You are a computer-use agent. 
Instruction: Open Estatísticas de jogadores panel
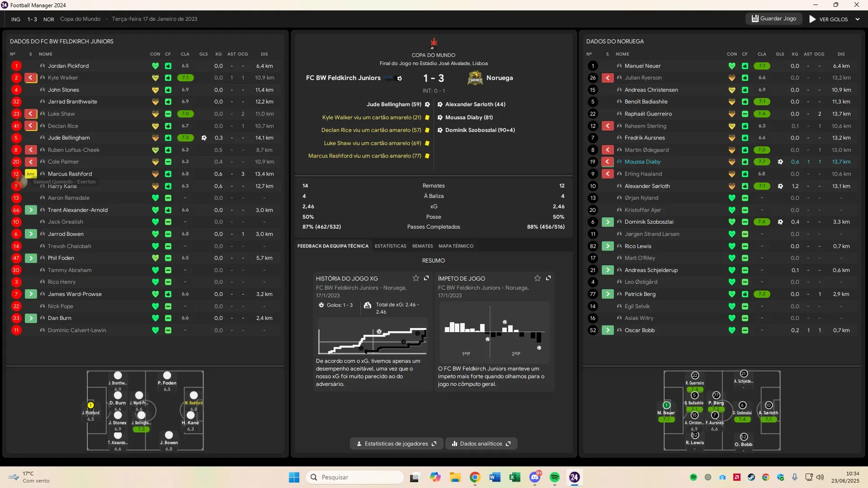pyautogui.click(x=397, y=444)
